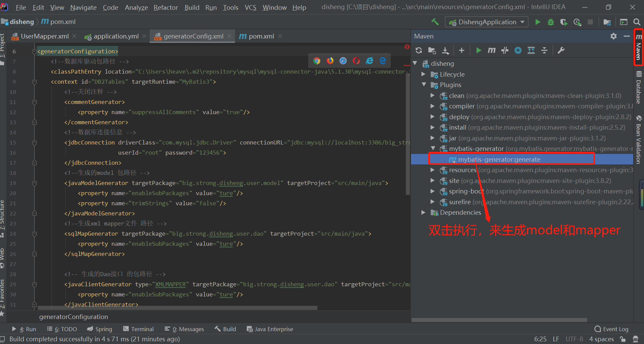Click the editor horizontal scrollbar
644x344 pixels.
click(x=178, y=308)
